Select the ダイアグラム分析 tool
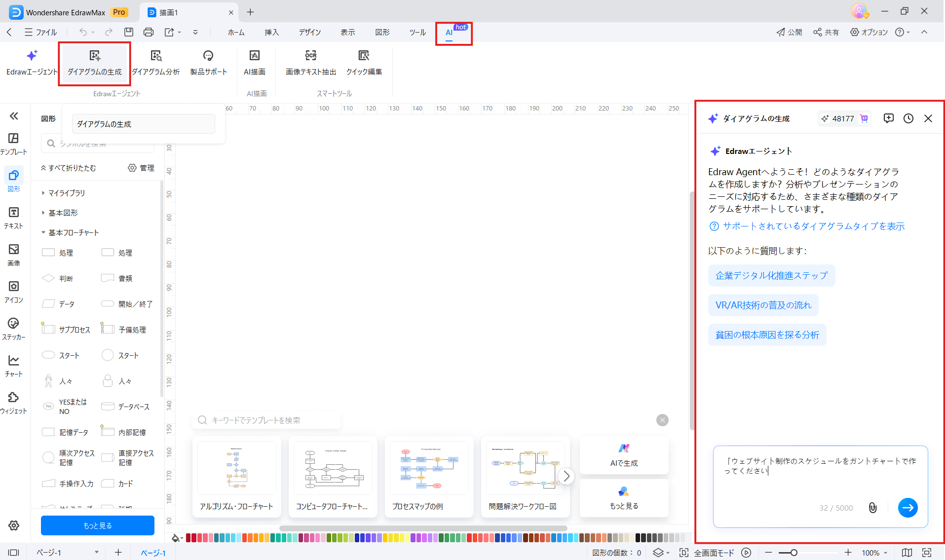 (156, 63)
